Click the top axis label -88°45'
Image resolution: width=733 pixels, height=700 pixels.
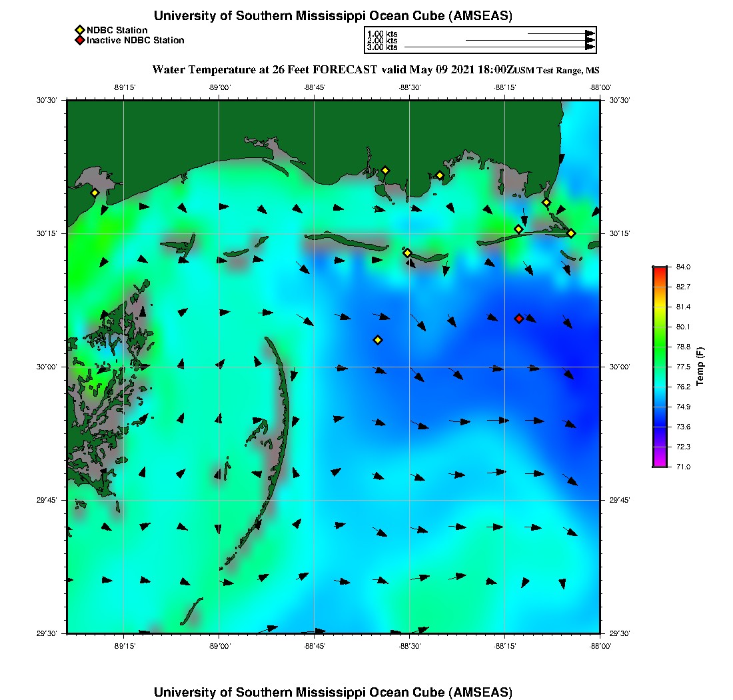(x=315, y=87)
